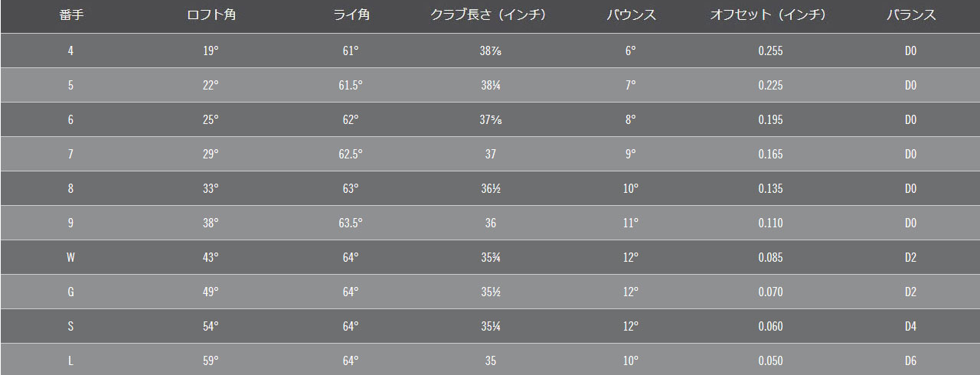The image size is (980, 375).
Task: Select the 59° loft angle cell
Action: coord(211,361)
